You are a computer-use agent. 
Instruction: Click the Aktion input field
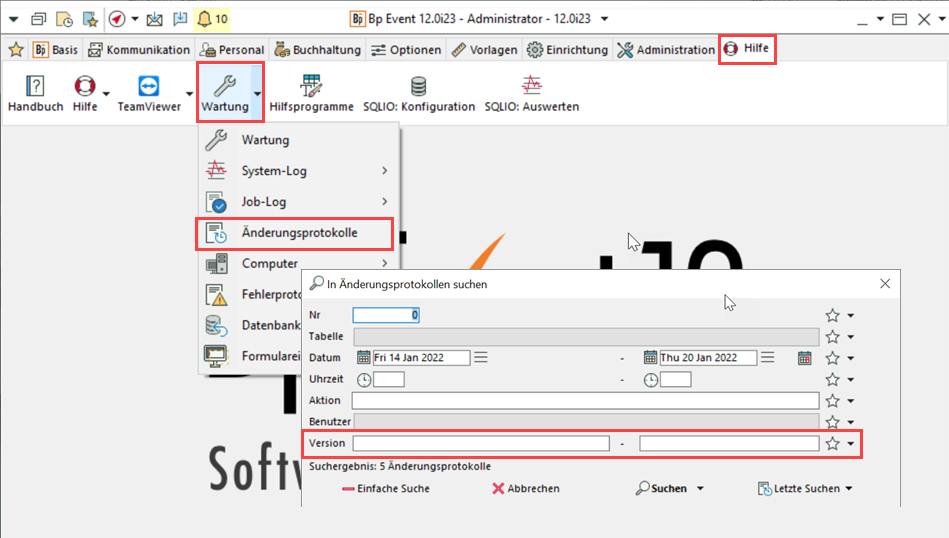(585, 401)
